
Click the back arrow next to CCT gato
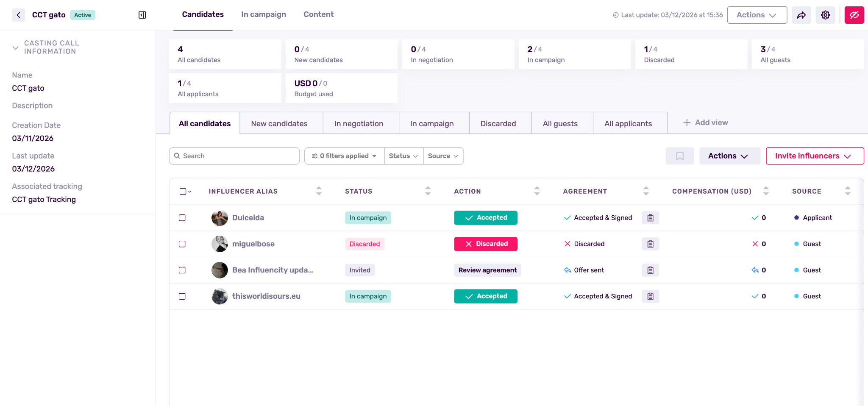[18, 15]
